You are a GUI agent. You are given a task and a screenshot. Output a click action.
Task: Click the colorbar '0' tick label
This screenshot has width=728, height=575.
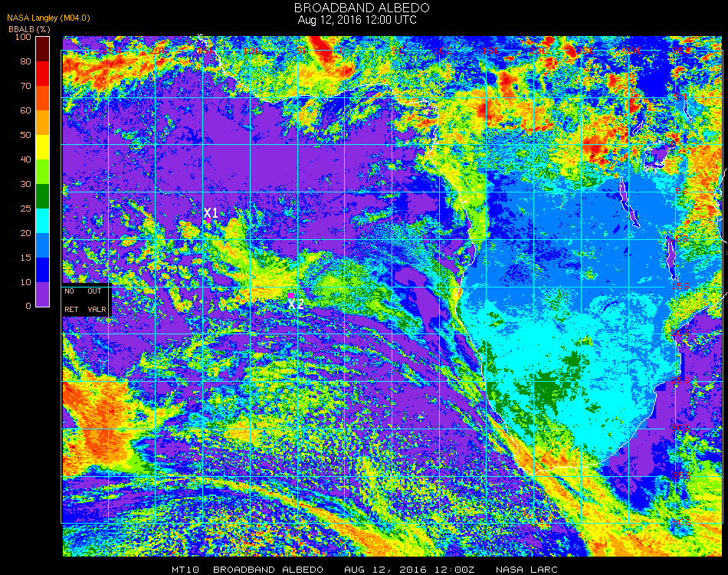pos(28,306)
